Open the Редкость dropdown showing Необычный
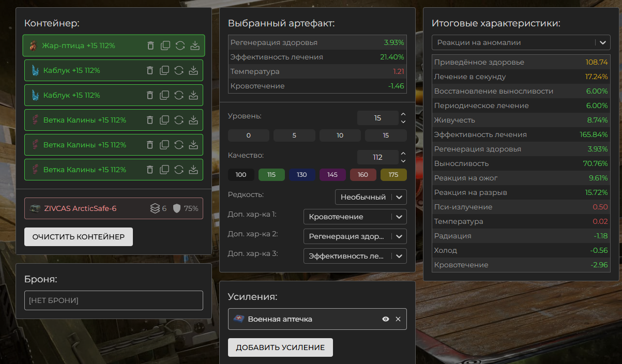 pos(371,197)
